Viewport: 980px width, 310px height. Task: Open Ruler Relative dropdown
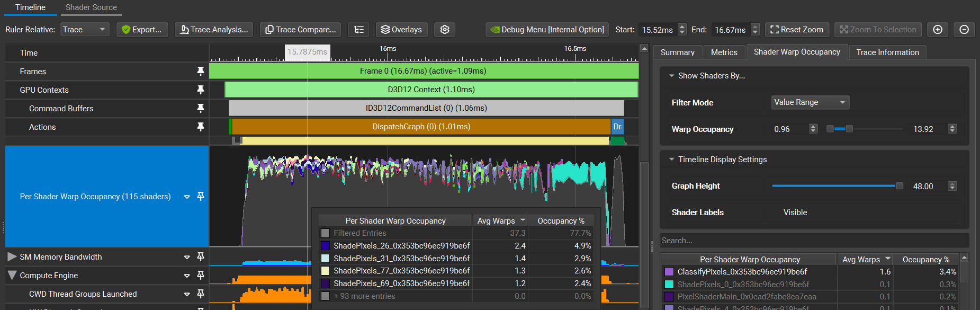click(85, 30)
